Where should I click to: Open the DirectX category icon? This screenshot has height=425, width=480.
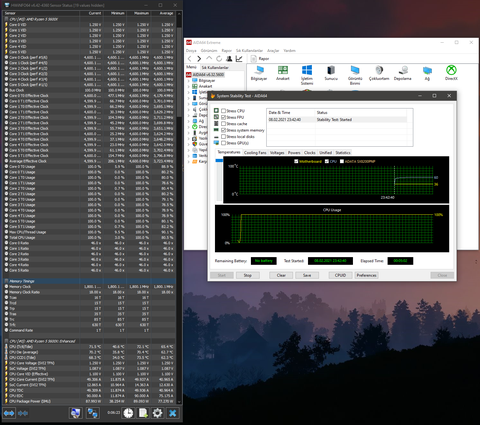[451, 73]
